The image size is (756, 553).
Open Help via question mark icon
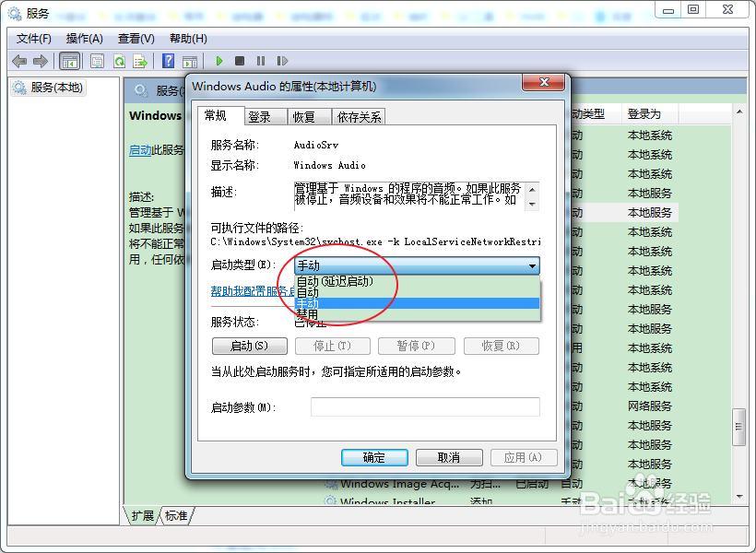point(169,61)
